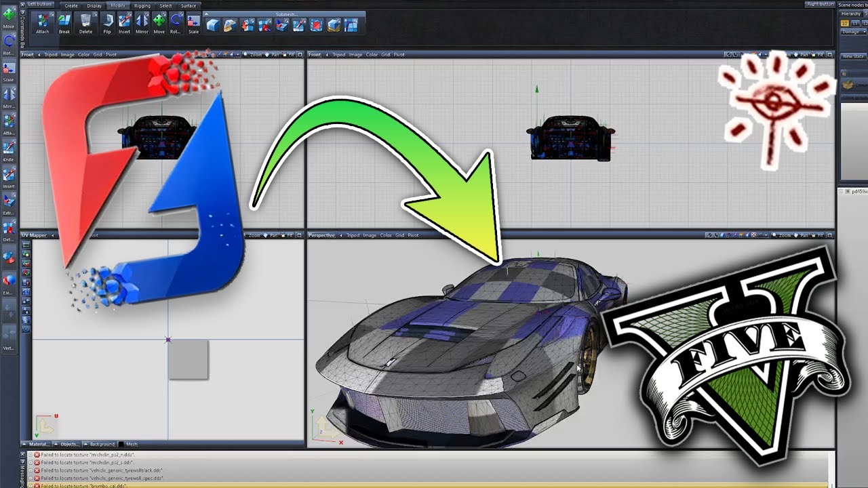Open the Damage dropdown in Scene nodes

pyautogui.click(x=853, y=32)
